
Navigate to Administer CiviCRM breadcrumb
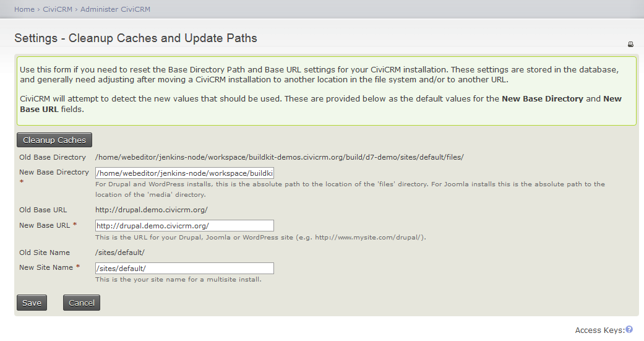[x=116, y=9]
